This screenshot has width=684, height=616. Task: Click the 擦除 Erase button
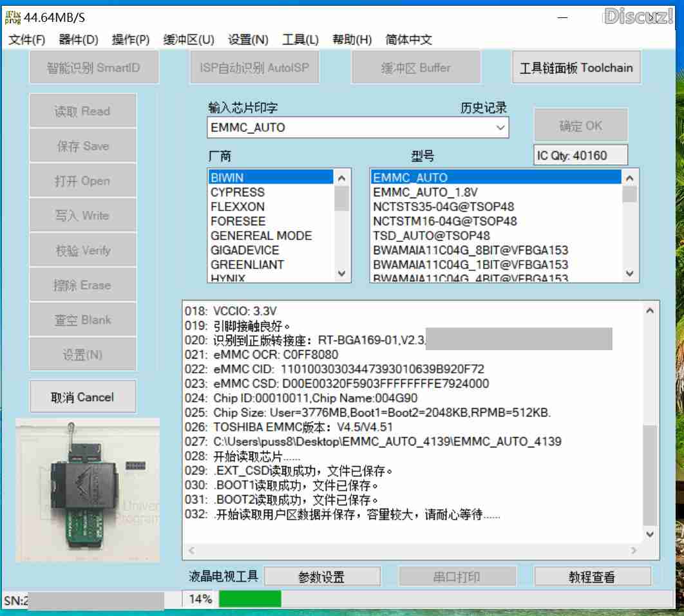click(x=82, y=285)
